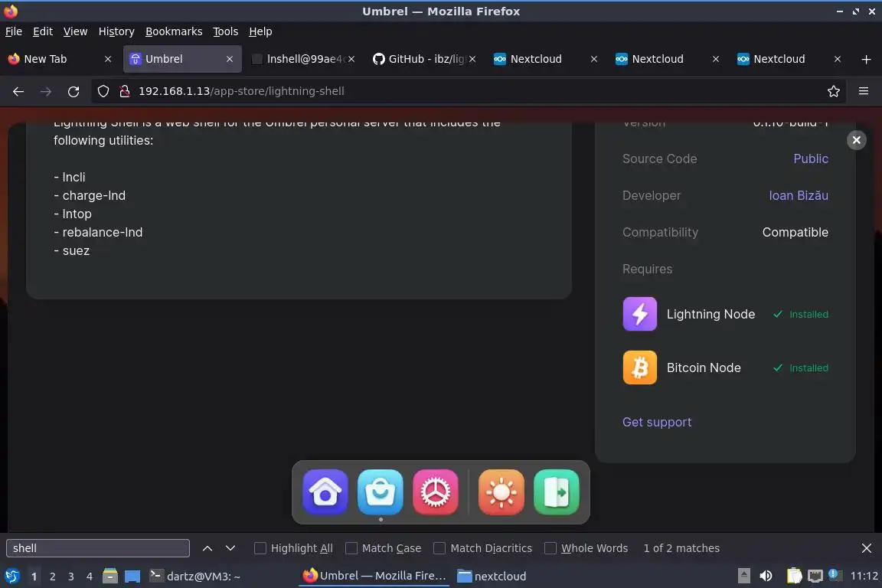This screenshot has width=882, height=588.
Task: Click the Bitcoin Node requirement label
Action: click(703, 367)
